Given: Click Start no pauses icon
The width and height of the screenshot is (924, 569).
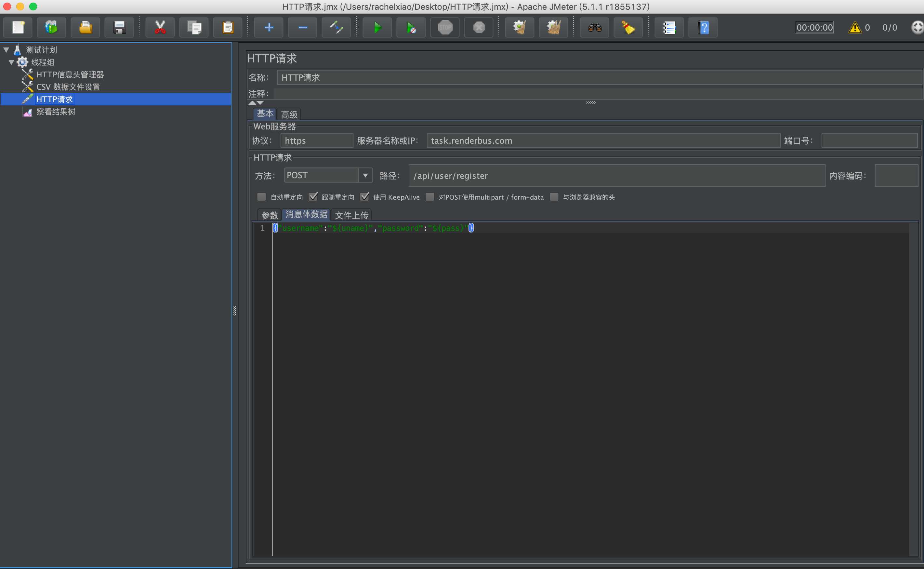Looking at the screenshot, I should tap(411, 27).
